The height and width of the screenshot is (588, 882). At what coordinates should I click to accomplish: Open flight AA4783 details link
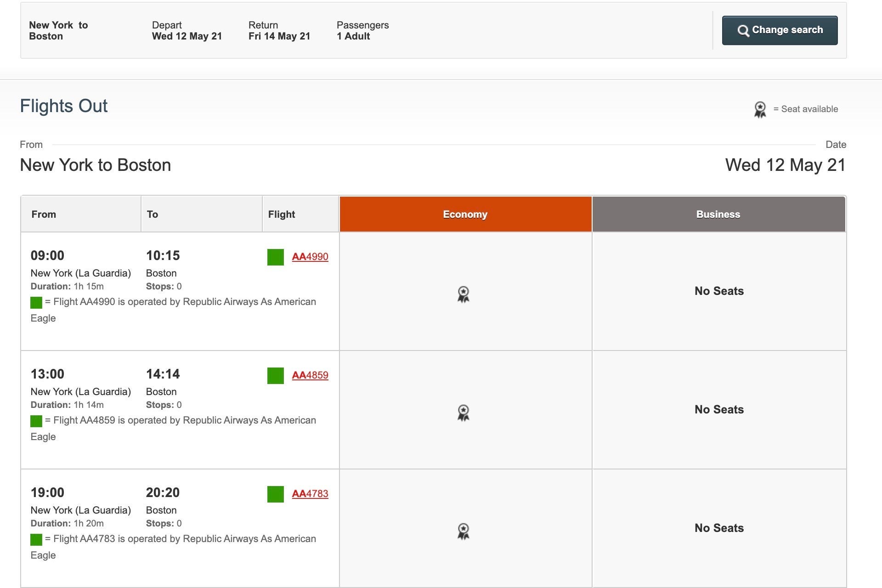click(x=310, y=494)
